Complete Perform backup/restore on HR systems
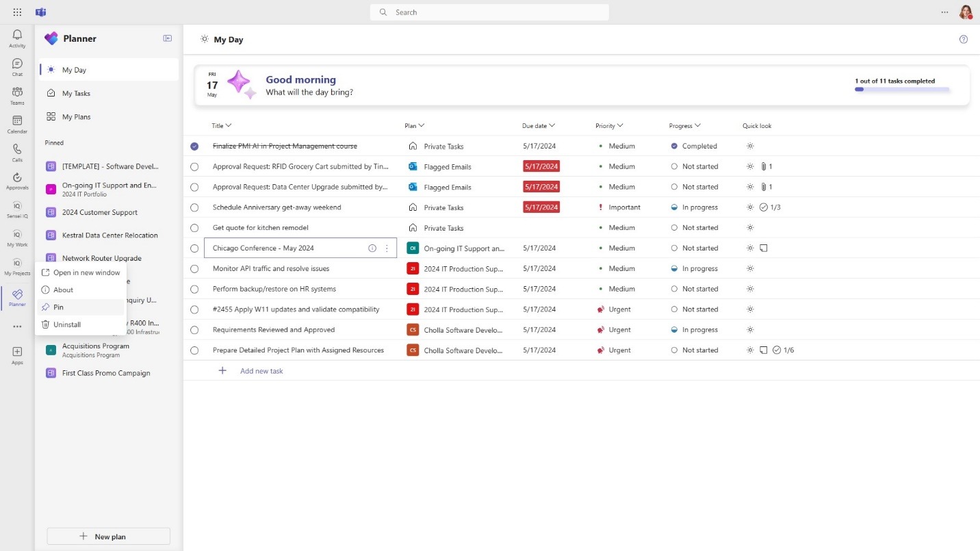 pyautogui.click(x=194, y=289)
